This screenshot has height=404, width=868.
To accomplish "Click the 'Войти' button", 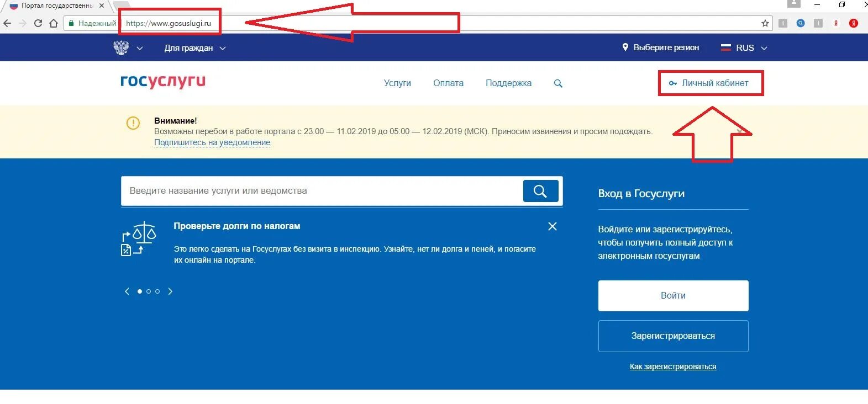I will pyautogui.click(x=673, y=296).
